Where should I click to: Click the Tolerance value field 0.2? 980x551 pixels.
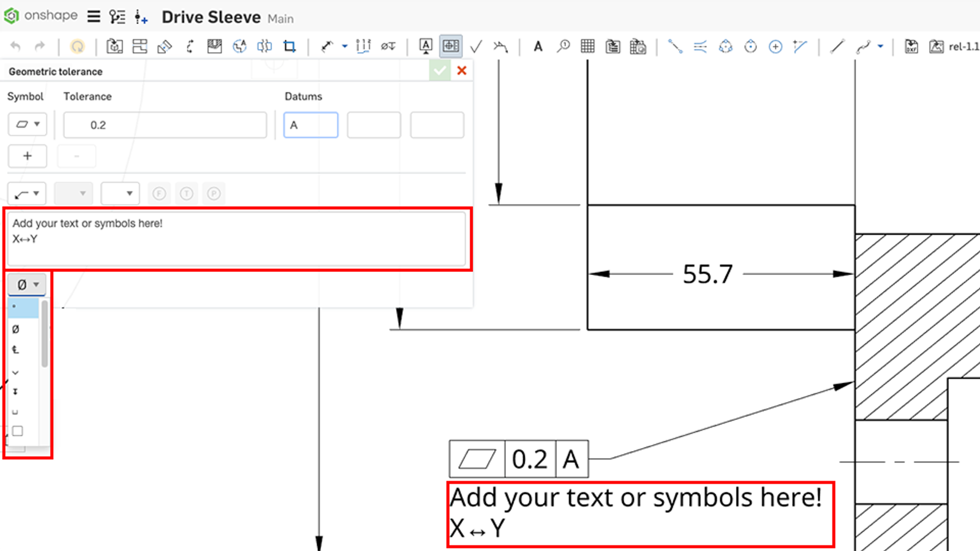coord(165,125)
